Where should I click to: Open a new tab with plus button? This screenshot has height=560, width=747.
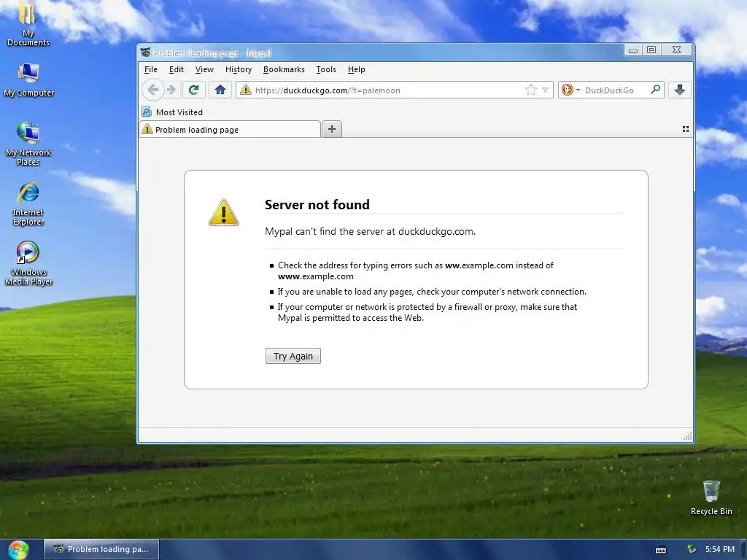point(332,129)
